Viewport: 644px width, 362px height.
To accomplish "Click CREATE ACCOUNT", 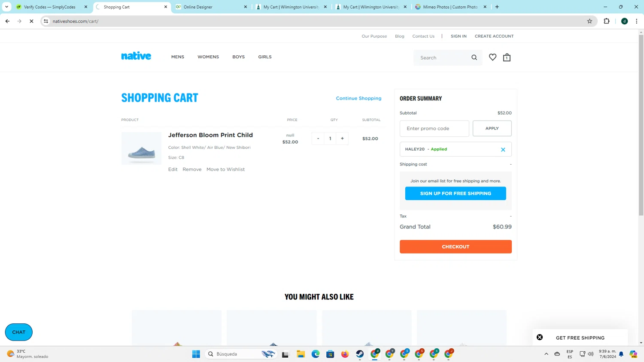I will [494, 36].
